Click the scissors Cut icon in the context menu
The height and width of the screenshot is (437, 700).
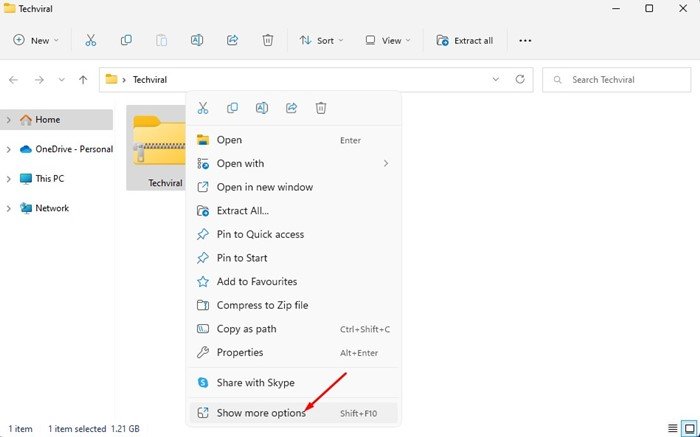pyautogui.click(x=203, y=108)
